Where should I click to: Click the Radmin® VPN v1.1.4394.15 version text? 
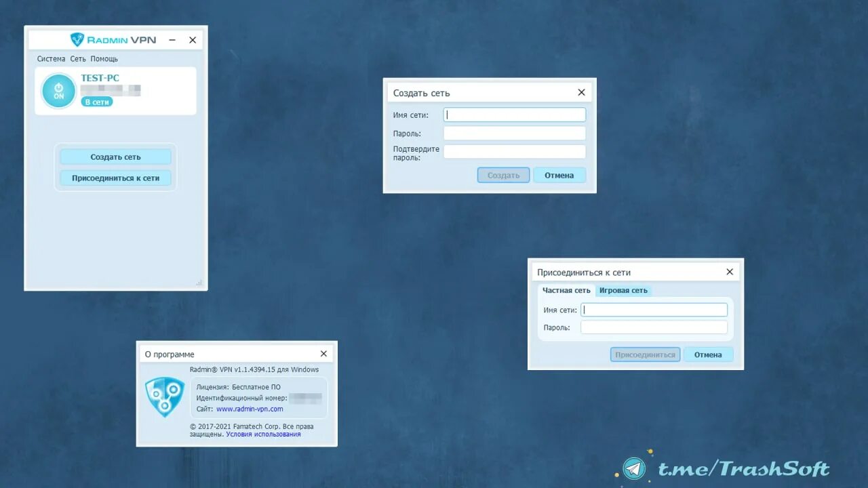[254, 370]
